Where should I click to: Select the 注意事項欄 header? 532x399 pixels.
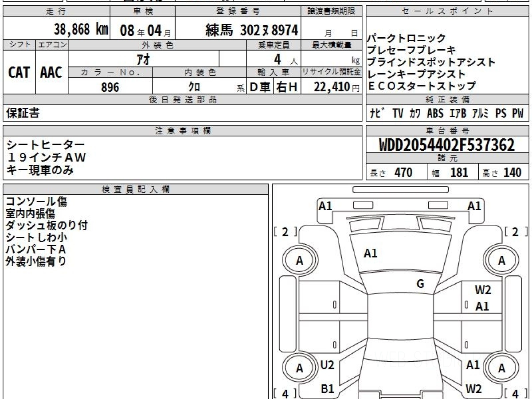[183, 131]
